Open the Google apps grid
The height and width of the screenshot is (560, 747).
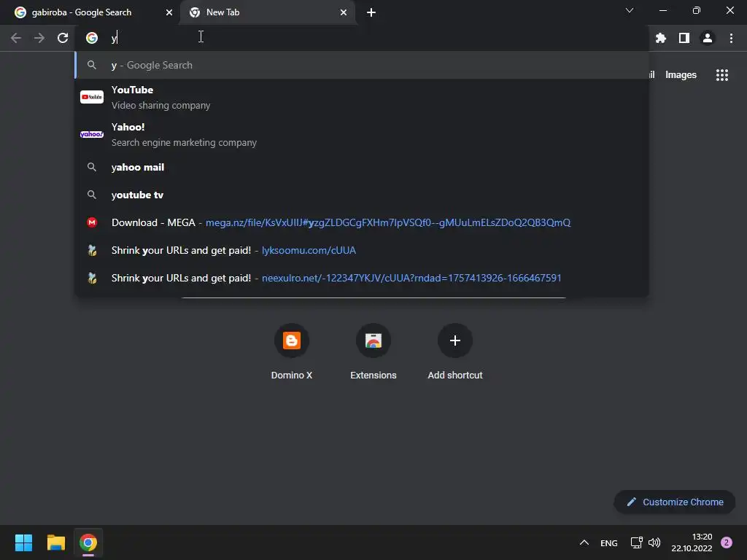(x=722, y=75)
